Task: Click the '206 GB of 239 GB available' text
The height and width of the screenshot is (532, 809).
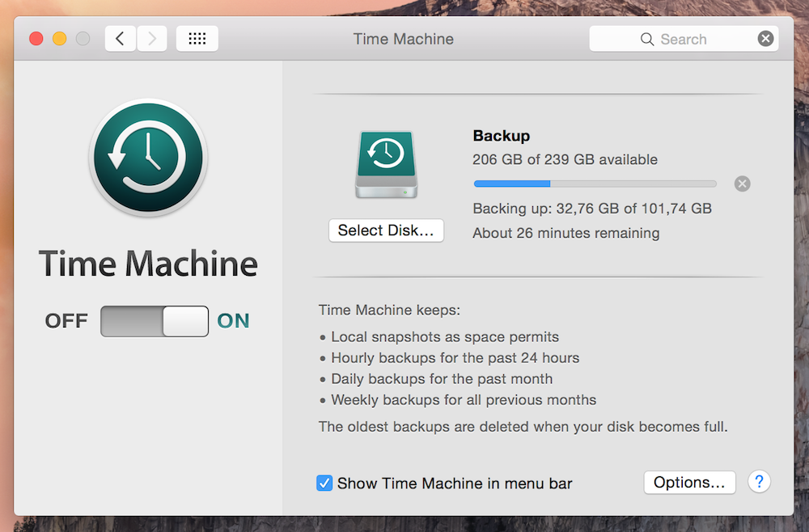Action: 565,159
